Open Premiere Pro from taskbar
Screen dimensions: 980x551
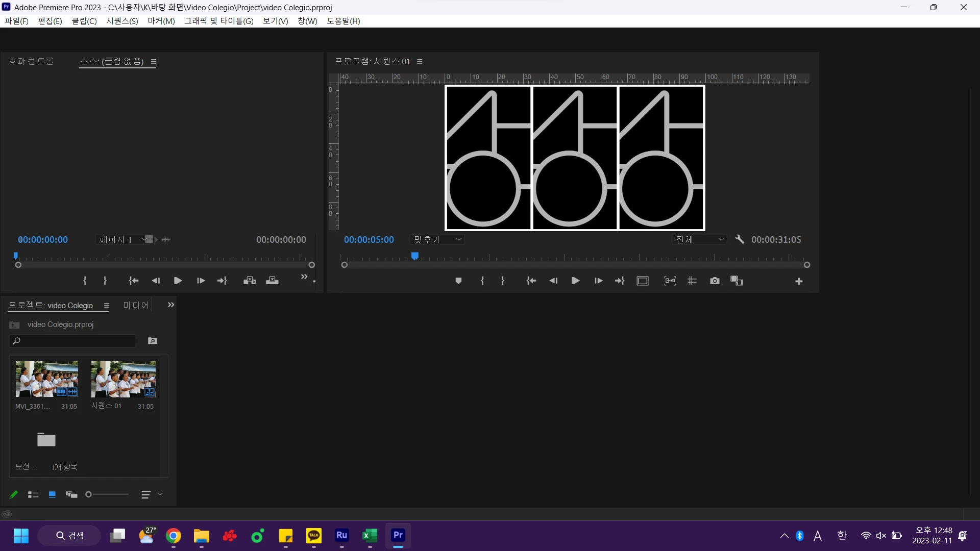click(398, 535)
